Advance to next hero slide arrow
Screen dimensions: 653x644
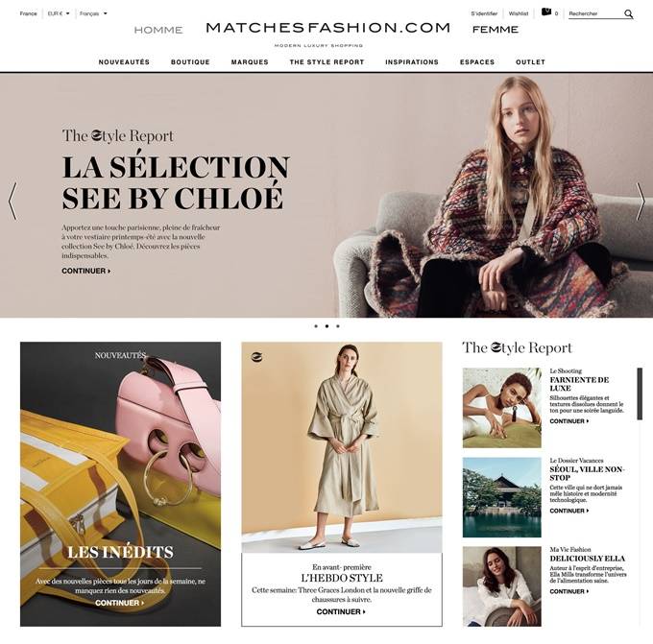pyautogui.click(x=641, y=202)
